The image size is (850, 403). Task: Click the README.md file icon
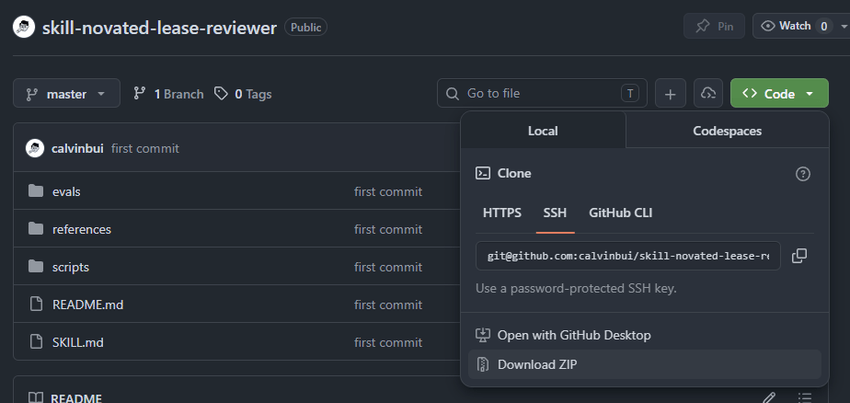[x=36, y=304]
